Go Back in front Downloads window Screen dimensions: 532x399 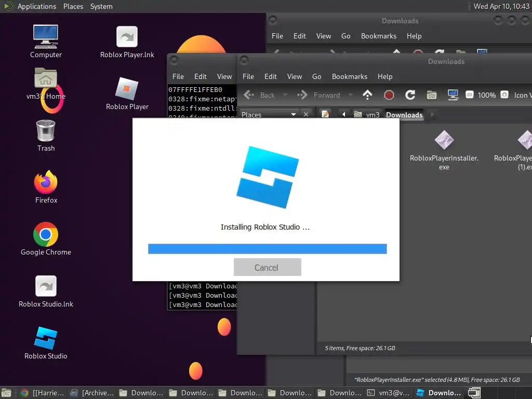pyautogui.click(x=259, y=95)
